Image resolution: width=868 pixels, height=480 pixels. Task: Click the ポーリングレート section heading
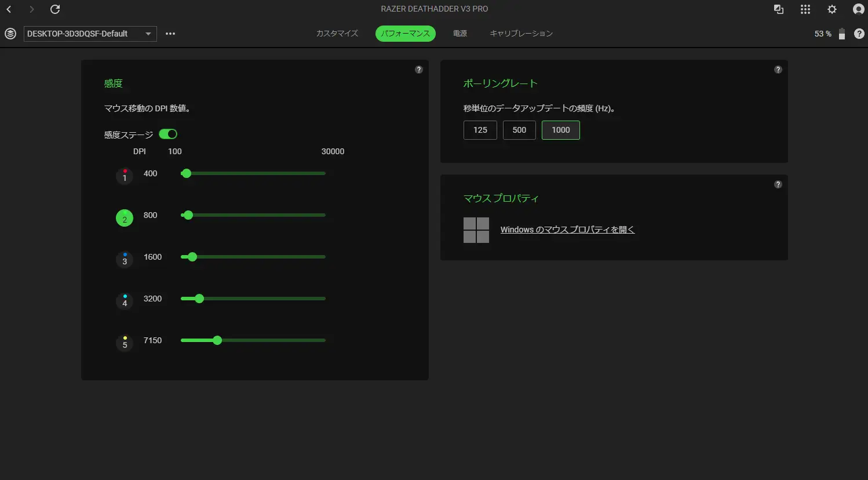pos(501,83)
